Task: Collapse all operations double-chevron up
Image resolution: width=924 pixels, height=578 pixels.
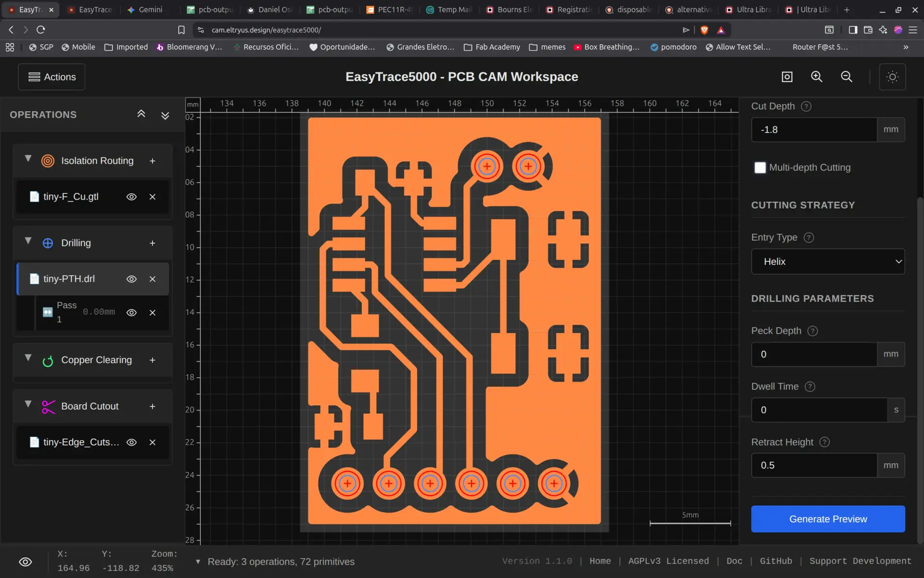Action: (x=141, y=114)
